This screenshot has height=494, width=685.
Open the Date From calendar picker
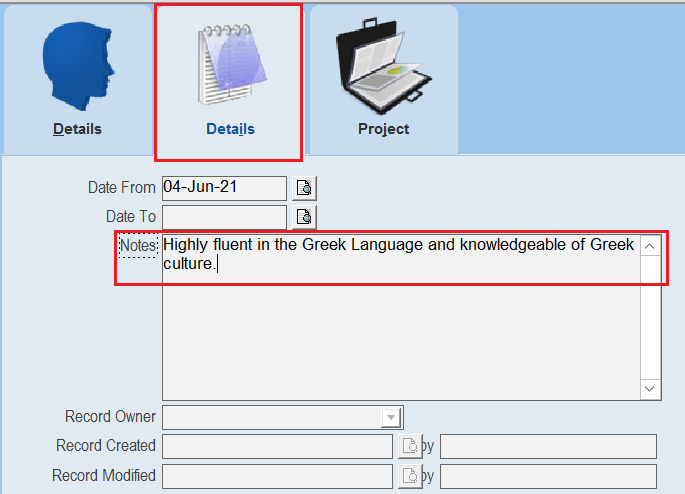304,188
